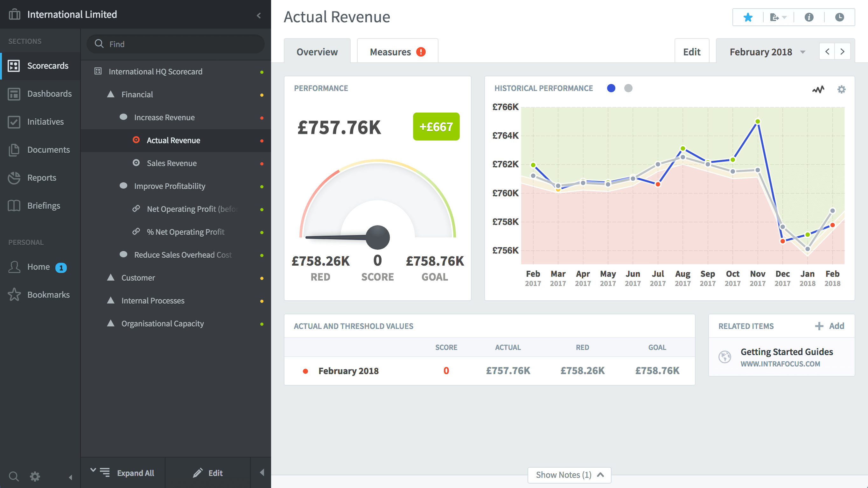Collapse the navigation tree panel
The width and height of the screenshot is (868, 488).
pyautogui.click(x=259, y=16)
